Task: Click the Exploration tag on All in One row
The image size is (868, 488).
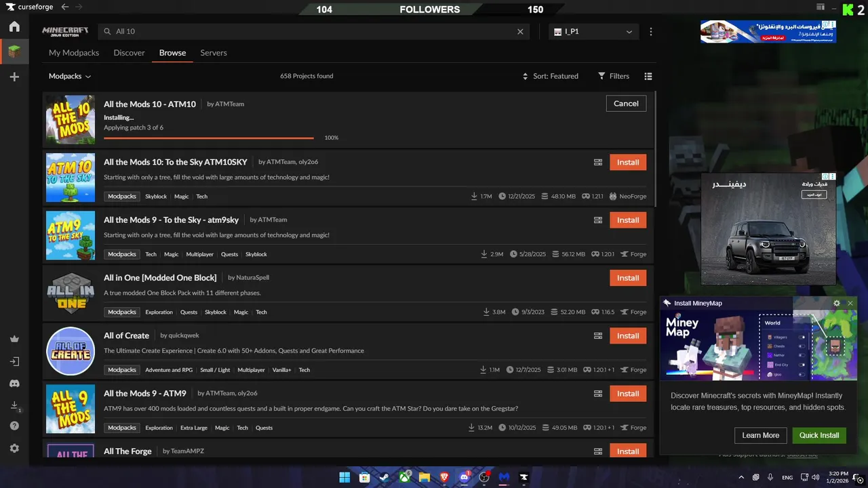Action: pos(159,312)
